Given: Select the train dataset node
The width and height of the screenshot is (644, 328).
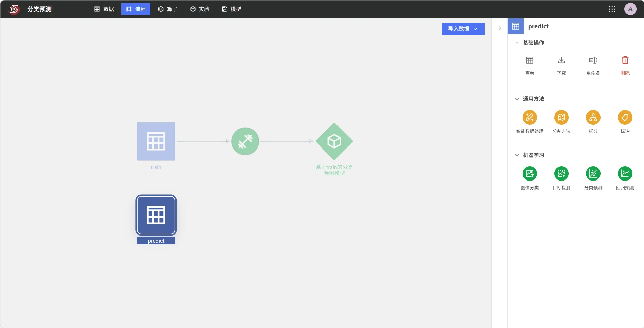Looking at the screenshot, I should click(x=156, y=141).
